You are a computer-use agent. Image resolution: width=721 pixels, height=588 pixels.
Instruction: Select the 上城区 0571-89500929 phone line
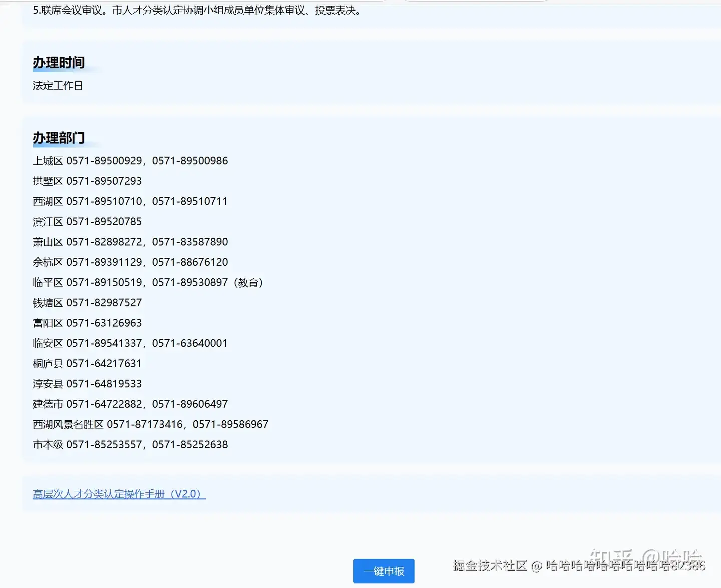pyautogui.click(x=130, y=161)
